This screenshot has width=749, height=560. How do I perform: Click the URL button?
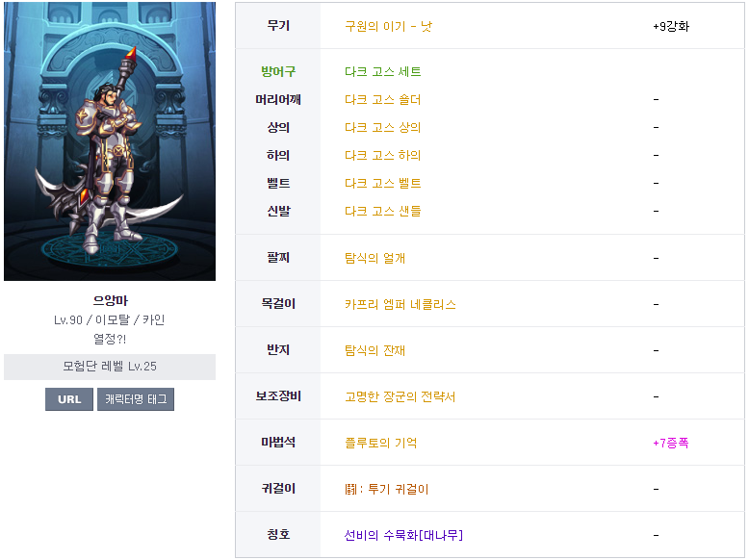click(x=69, y=399)
